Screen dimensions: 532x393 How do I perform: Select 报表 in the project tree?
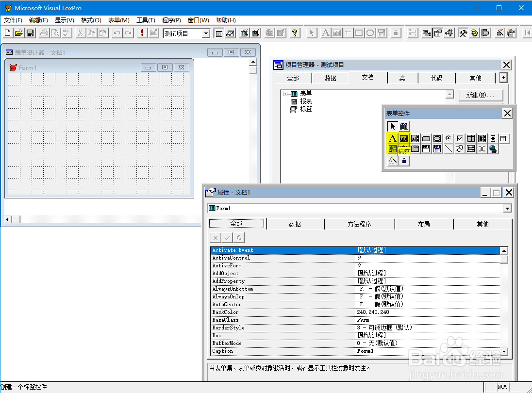click(x=306, y=101)
